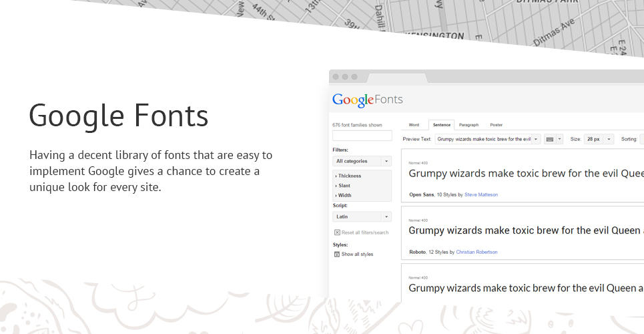Select the Open Sans font preview
The image size is (644, 334).
coord(526,174)
